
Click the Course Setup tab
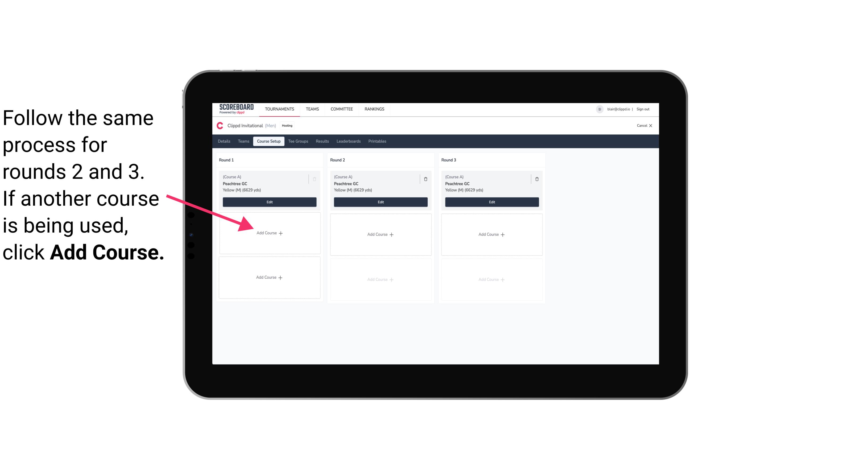(268, 141)
